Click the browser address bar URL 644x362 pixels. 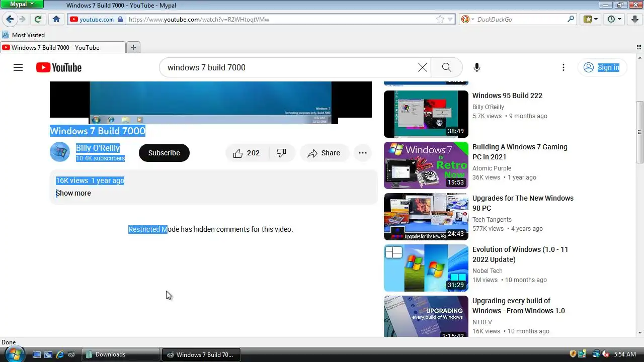pos(280,20)
